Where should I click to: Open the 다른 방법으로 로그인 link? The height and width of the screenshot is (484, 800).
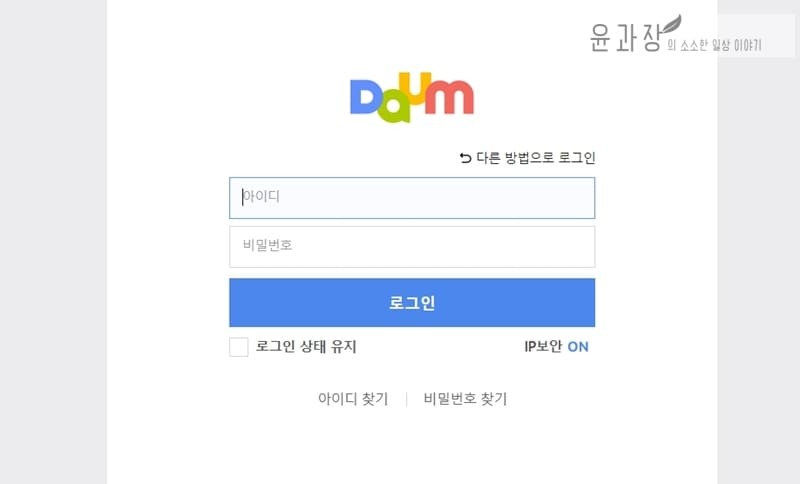[536, 158]
